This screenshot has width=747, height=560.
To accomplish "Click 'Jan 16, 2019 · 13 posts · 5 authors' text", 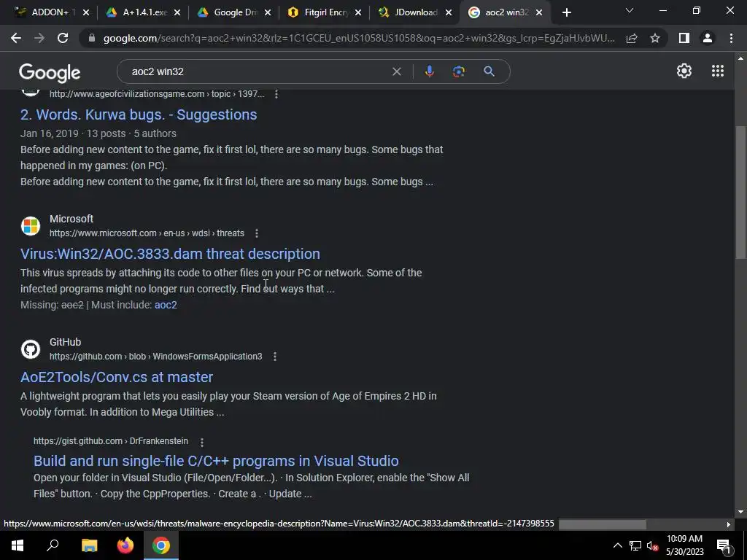I will coord(98,134).
